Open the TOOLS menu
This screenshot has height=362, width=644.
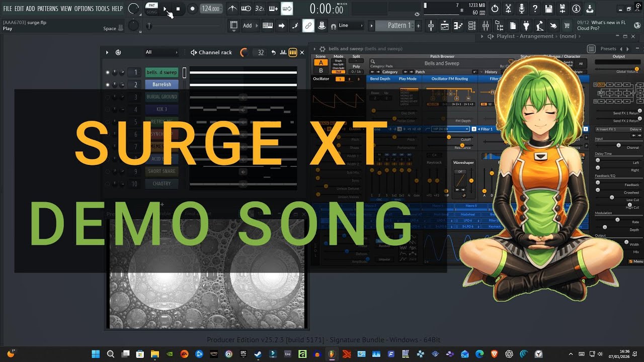(x=102, y=9)
